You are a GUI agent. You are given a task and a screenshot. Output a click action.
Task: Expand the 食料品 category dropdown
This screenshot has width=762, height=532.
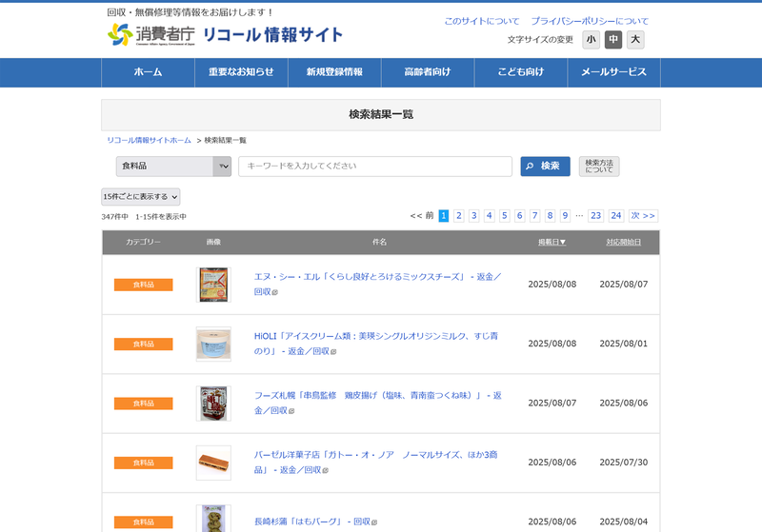click(x=173, y=167)
